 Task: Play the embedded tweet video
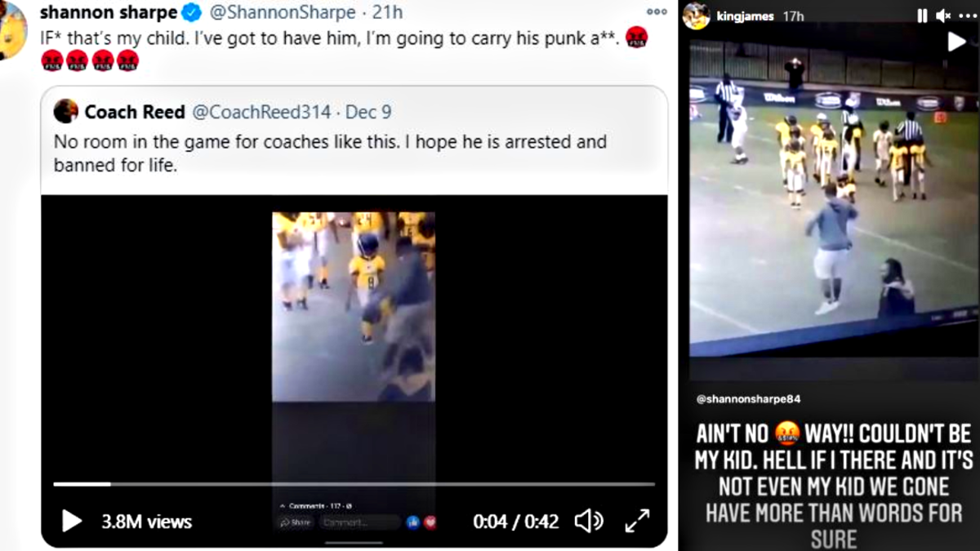pyautogui.click(x=72, y=521)
